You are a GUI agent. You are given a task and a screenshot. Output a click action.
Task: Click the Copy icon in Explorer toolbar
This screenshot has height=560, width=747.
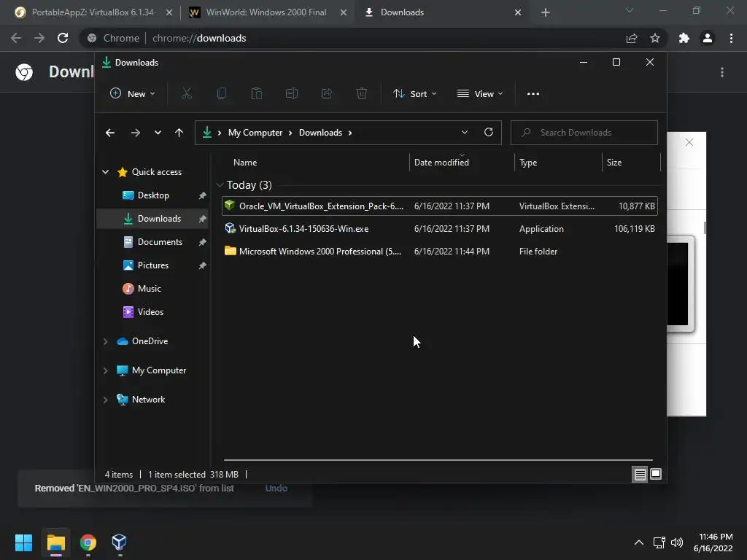pos(222,94)
